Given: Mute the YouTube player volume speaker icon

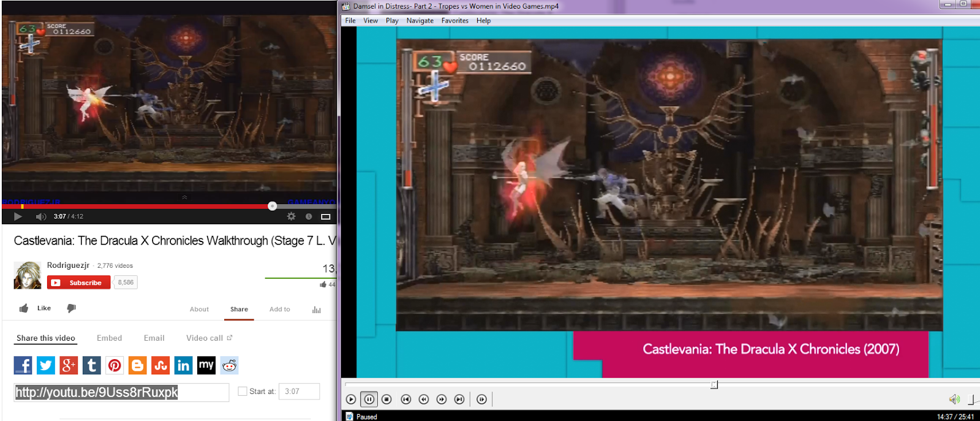Looking at the screenshot, I should tap(41, 216).
